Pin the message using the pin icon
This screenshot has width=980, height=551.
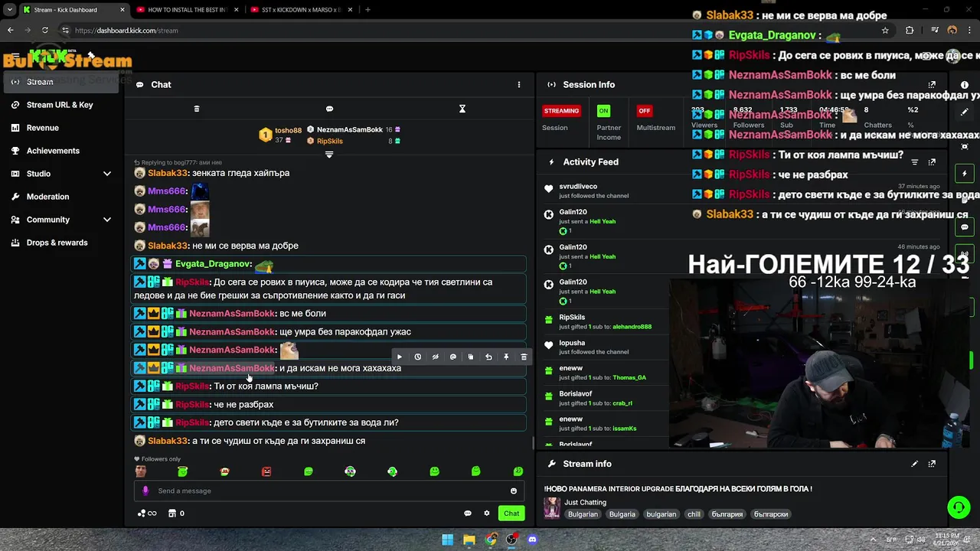click(x=506, y=357)
